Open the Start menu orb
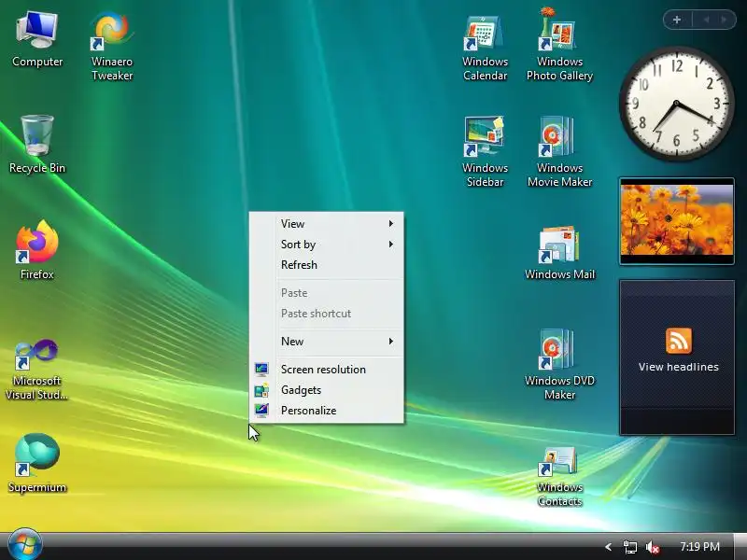Screen dimensions: 747x560 (25, 545)
